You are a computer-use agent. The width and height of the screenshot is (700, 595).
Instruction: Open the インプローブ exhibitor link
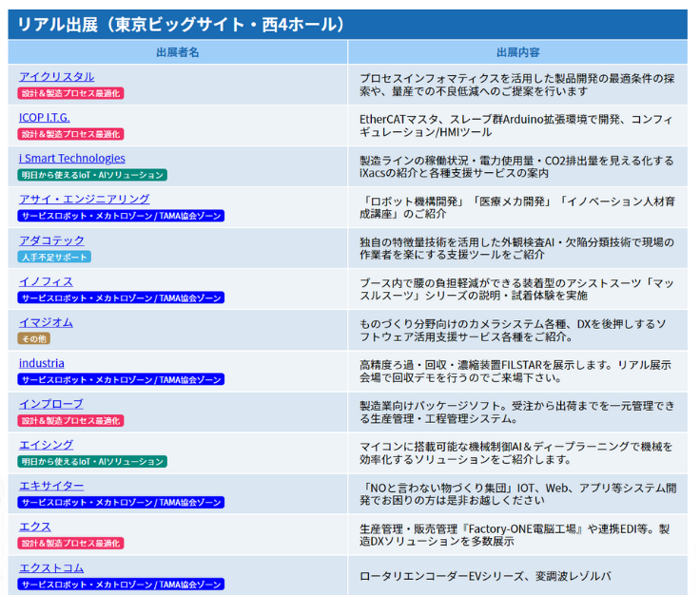(x=51, y=404)
